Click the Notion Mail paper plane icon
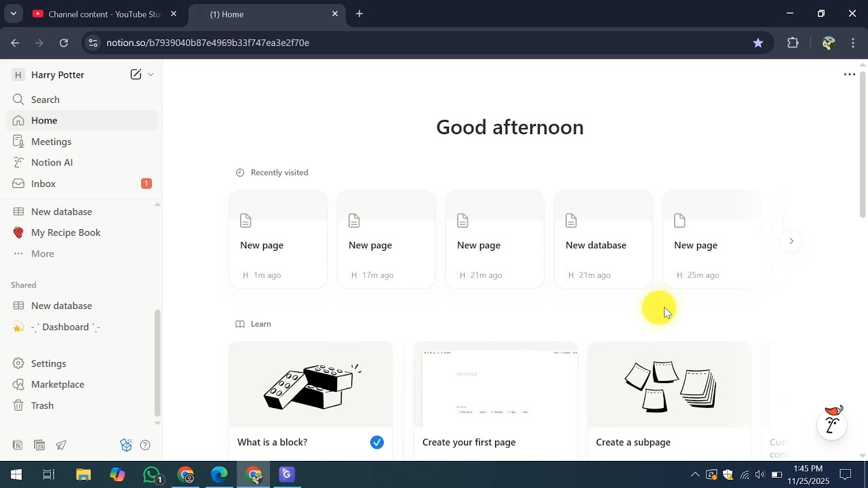The image size is (868, 488). coord(61,445)
